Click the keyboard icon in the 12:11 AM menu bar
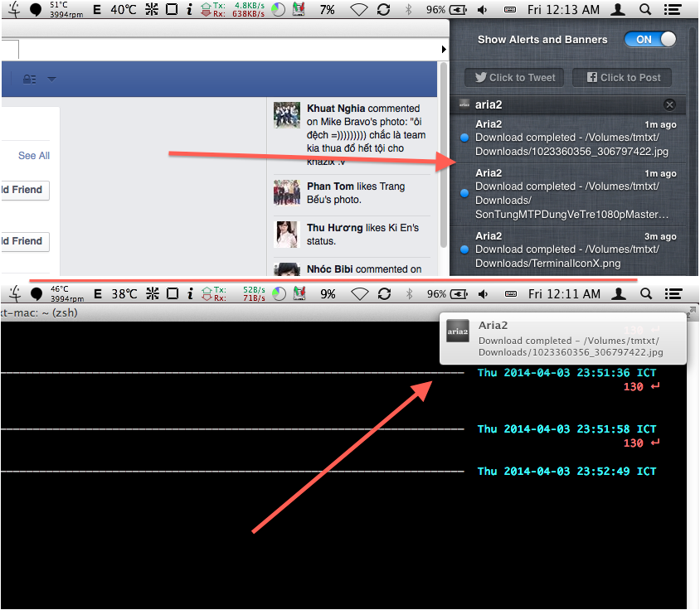 click(x=511, y=293)
